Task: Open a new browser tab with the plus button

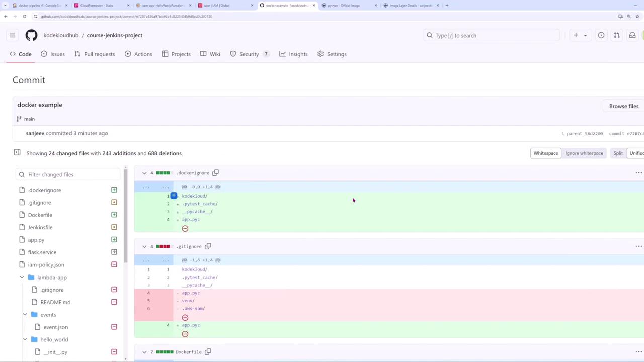Action: tap(447, 5)
